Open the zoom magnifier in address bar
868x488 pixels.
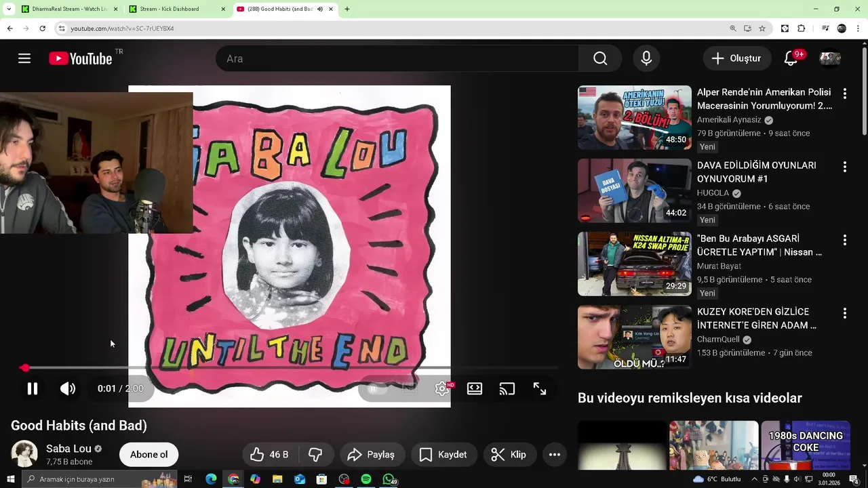click(732, 28)
